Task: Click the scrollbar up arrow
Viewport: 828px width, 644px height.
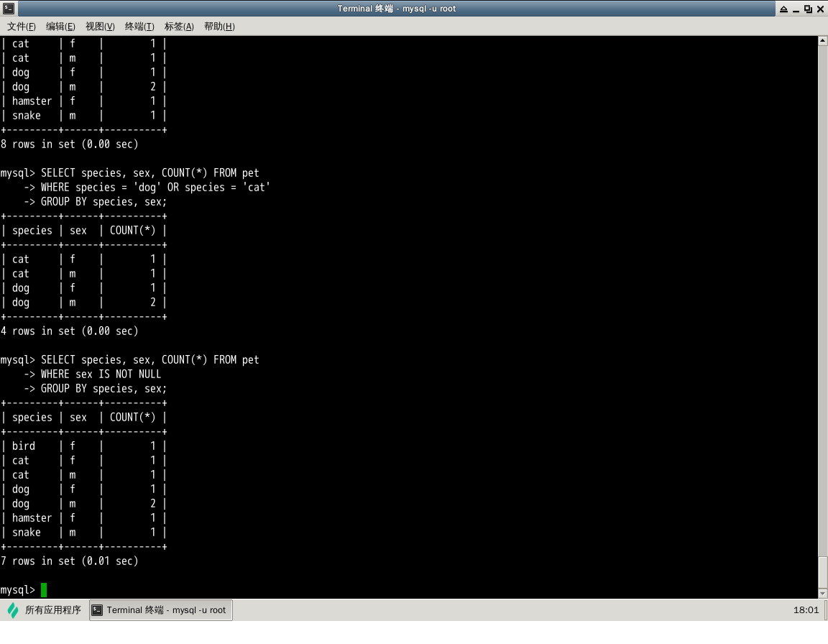Action: point(823,41)
